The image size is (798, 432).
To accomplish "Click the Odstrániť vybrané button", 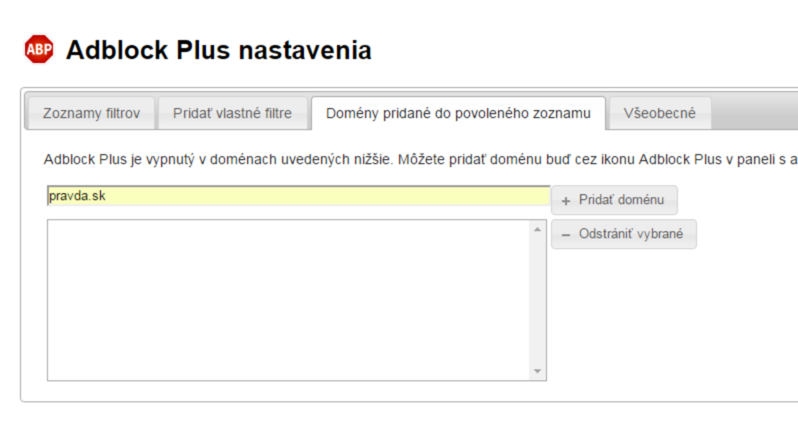I will click(624, 234).
